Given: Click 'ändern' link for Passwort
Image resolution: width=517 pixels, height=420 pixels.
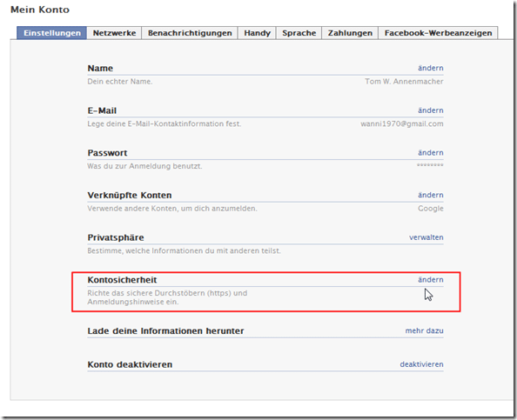Looking at the screenshot, I should click(x=431, y=152).
